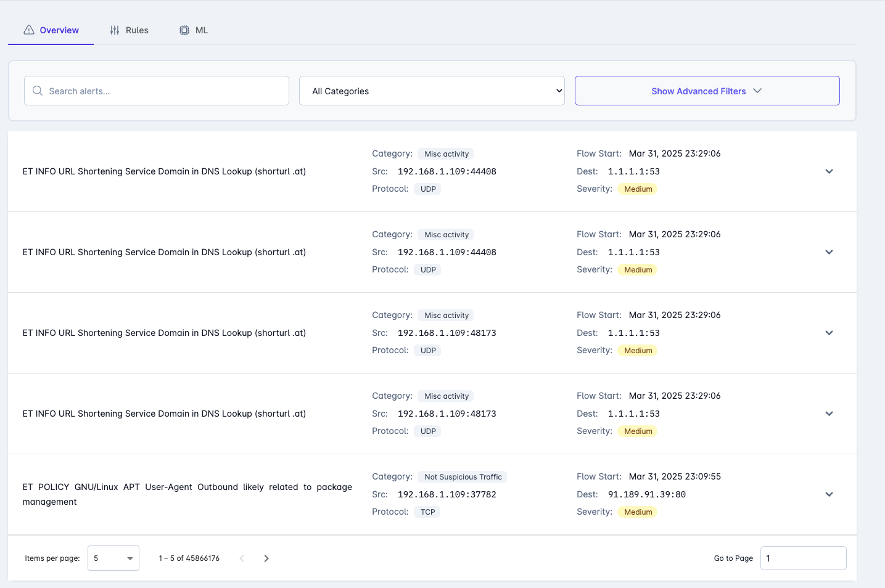
Task: Click the search magnifier icon
Action: coord(38,91)
